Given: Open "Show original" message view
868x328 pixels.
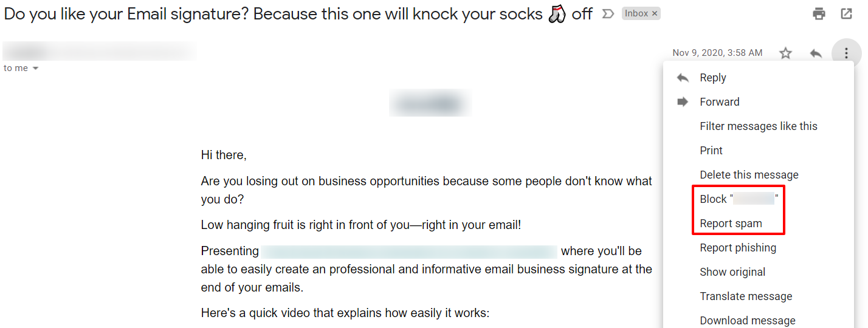Looking at the screenshot, I should (x=732, y=272).
